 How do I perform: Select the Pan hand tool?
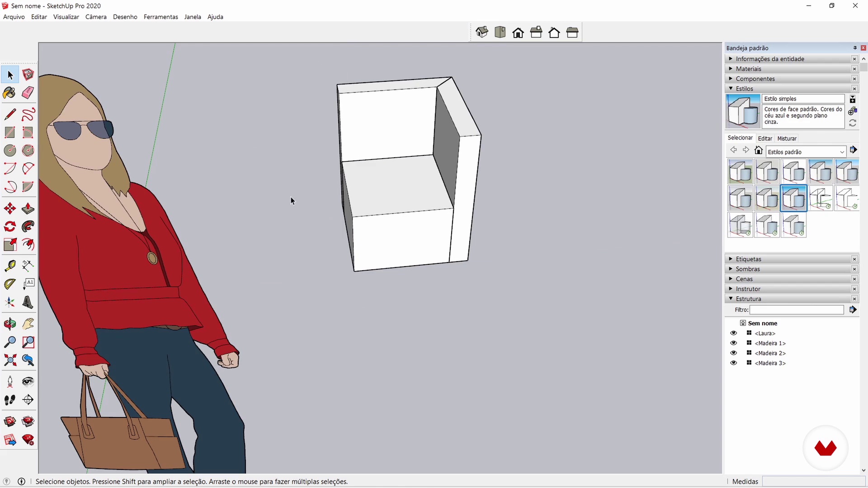click(x=28, y=324)
